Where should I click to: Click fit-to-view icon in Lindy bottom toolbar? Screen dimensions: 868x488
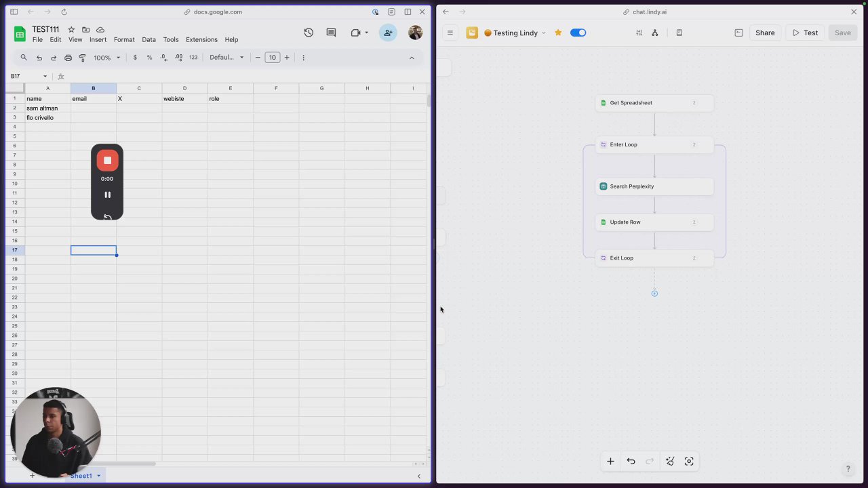(x=689, y=462)
